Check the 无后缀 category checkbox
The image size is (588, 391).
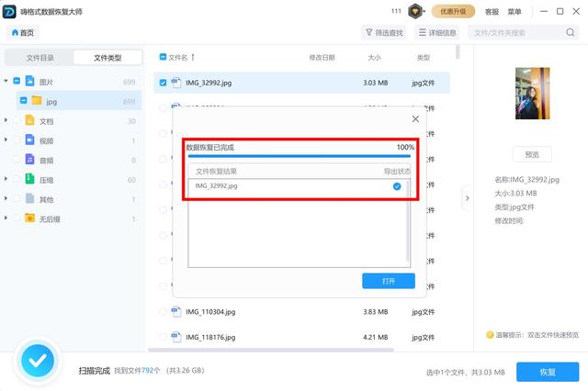[17, 218]
